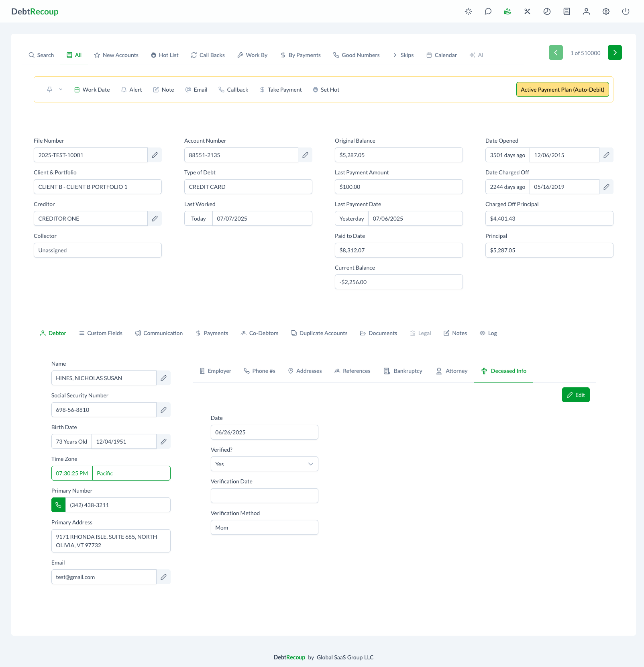Switch to the Payments tab
The image size is (644, 667).
click(212, 333)
